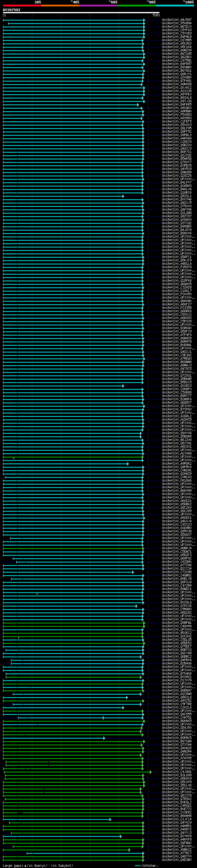The width and height of the screenshot is (197, 868).
Task: Open hit UniRef100_A8J597
Action: [176, 20]
